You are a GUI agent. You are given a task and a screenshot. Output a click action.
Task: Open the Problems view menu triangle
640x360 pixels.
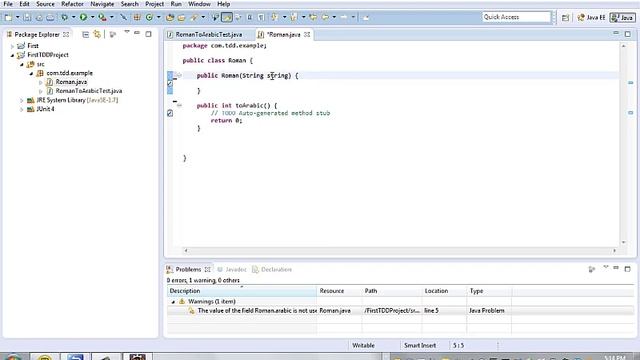[x=606, y=268]
